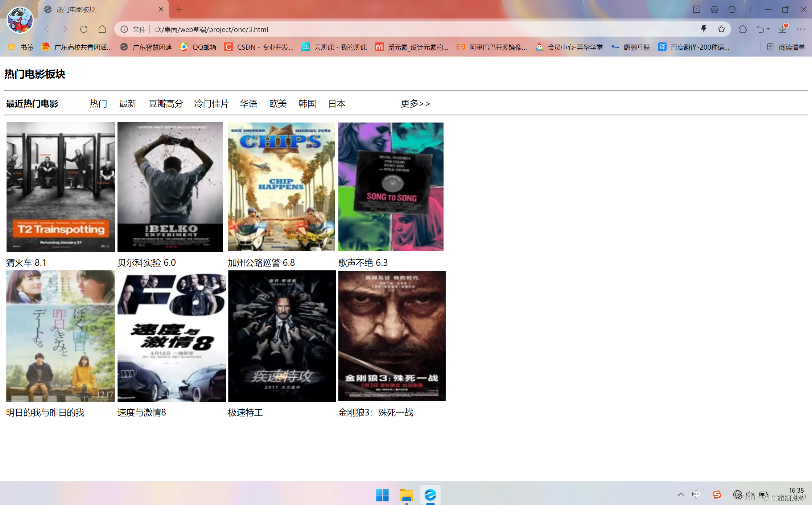
Task: Open the 百度翻译 bookmark
Action: pyautogui.click(x=693, y=47)
